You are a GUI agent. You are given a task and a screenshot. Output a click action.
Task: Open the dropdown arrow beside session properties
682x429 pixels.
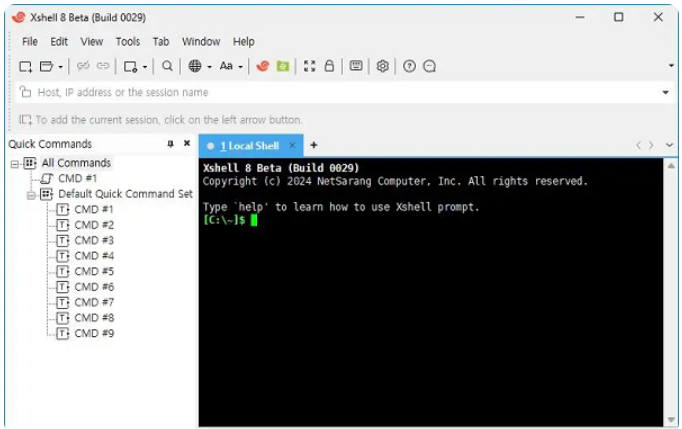[x=145, y=67]
